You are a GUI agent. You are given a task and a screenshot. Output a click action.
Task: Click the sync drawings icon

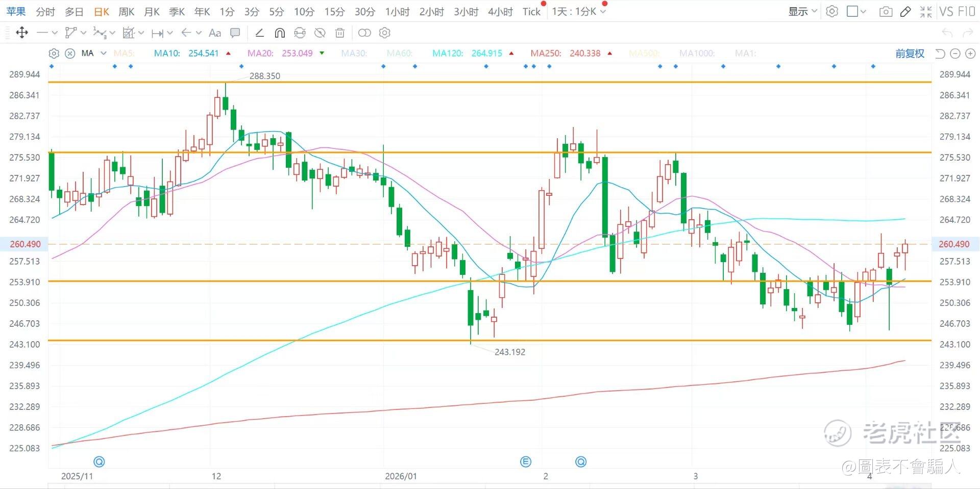click(300, 33)
